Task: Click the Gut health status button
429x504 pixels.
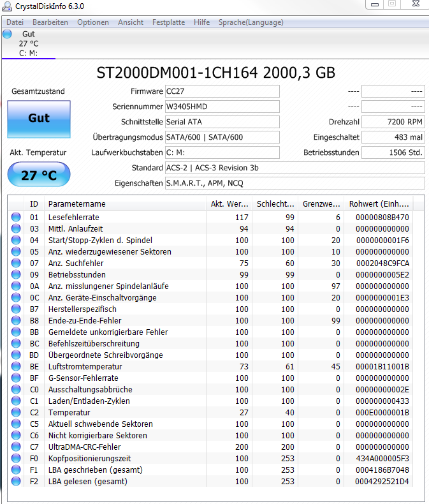Action: point(39,119)
